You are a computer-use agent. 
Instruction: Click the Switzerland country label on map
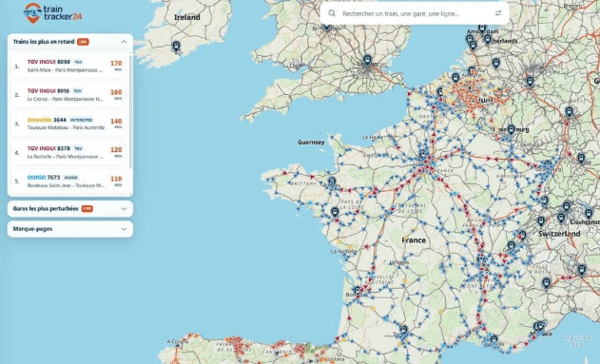click(x=559, y=234)
